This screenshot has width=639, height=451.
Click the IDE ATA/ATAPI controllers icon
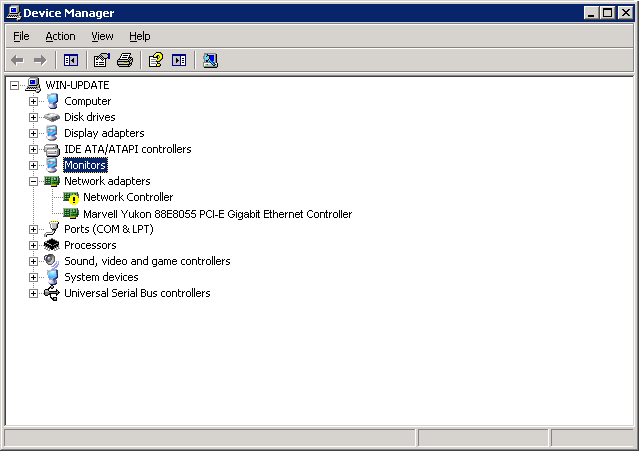[x=52, y=150]
